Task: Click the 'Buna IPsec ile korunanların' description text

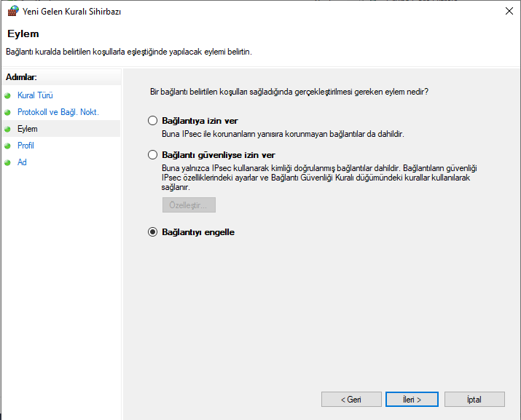Action: click(283, 134)
